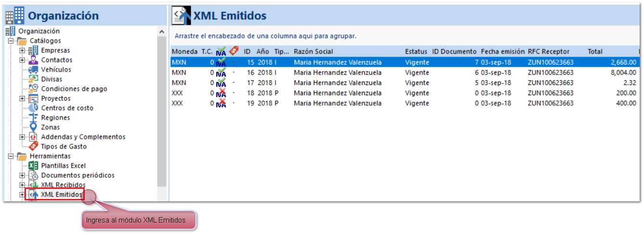Expand the XML Recibidos node
This screenshot has height=235, width=644.
tap(22, 185)
